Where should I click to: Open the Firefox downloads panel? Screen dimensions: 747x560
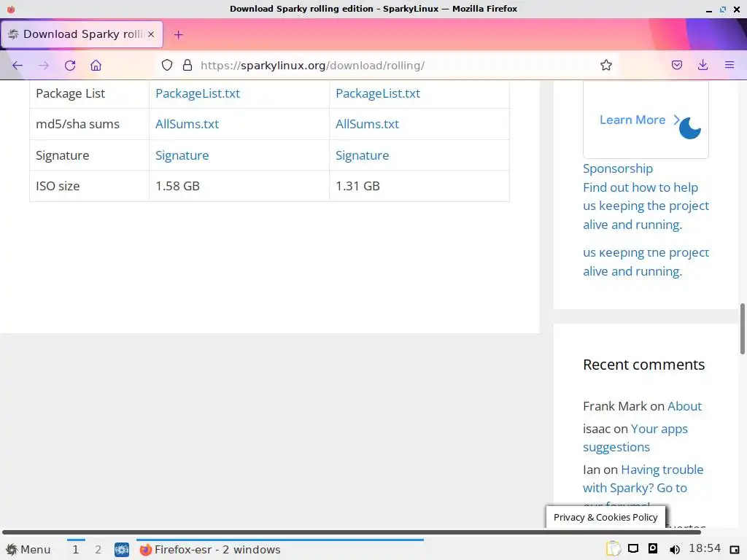pos(703,65)
